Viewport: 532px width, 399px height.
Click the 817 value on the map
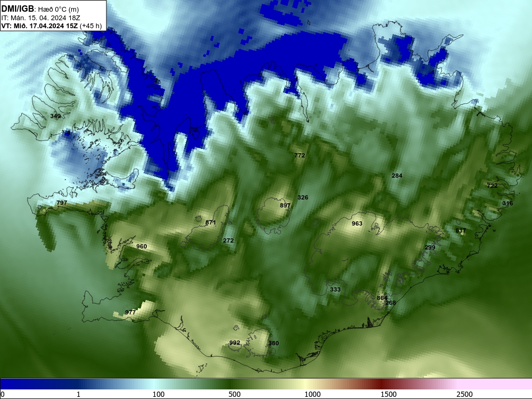click(x=461, y=231)
